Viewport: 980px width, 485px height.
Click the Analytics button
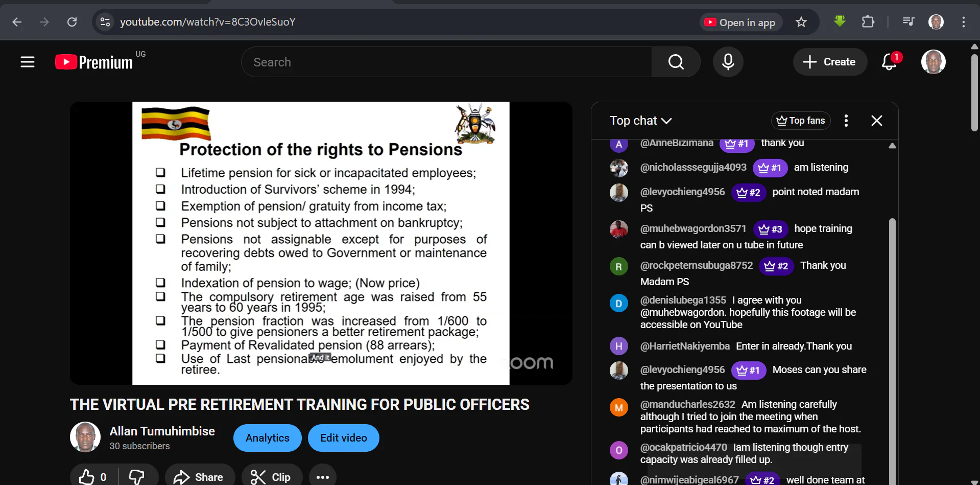point(267,438)
